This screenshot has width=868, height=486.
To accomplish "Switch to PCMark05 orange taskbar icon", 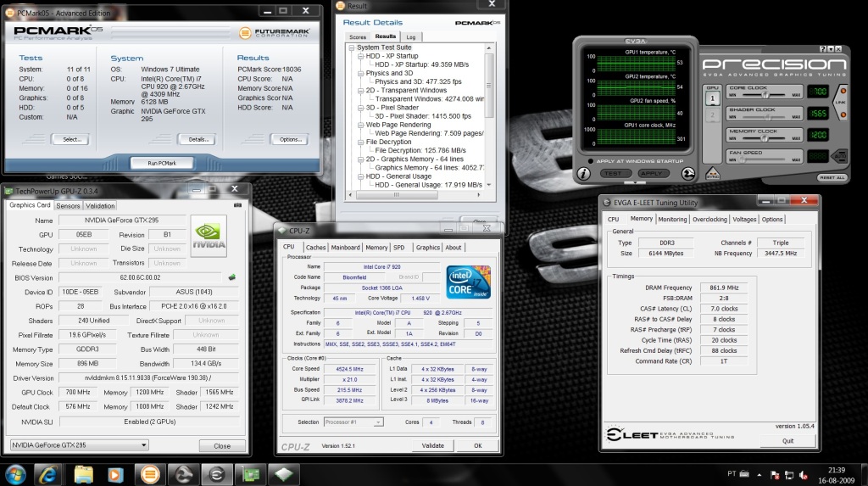I will click(x=149, y=475).
